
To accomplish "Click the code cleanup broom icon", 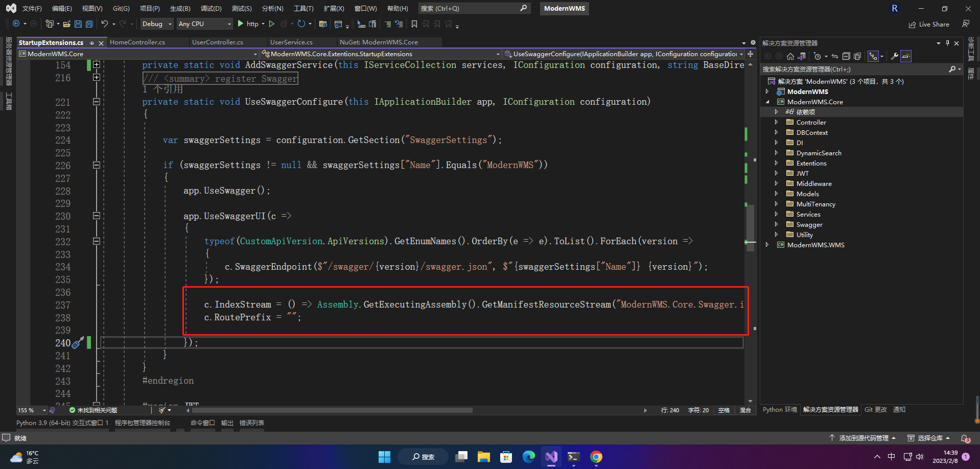I will [162, 410].
